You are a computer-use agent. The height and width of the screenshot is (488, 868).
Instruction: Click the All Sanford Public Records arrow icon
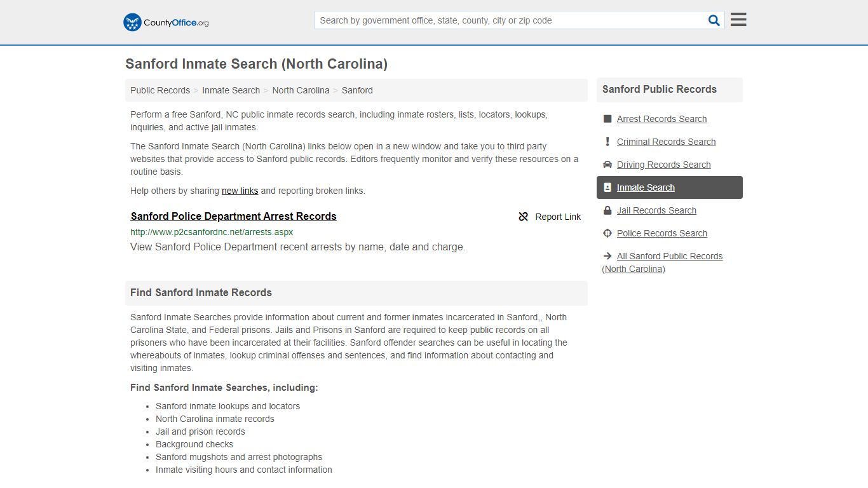pos(607,256)
